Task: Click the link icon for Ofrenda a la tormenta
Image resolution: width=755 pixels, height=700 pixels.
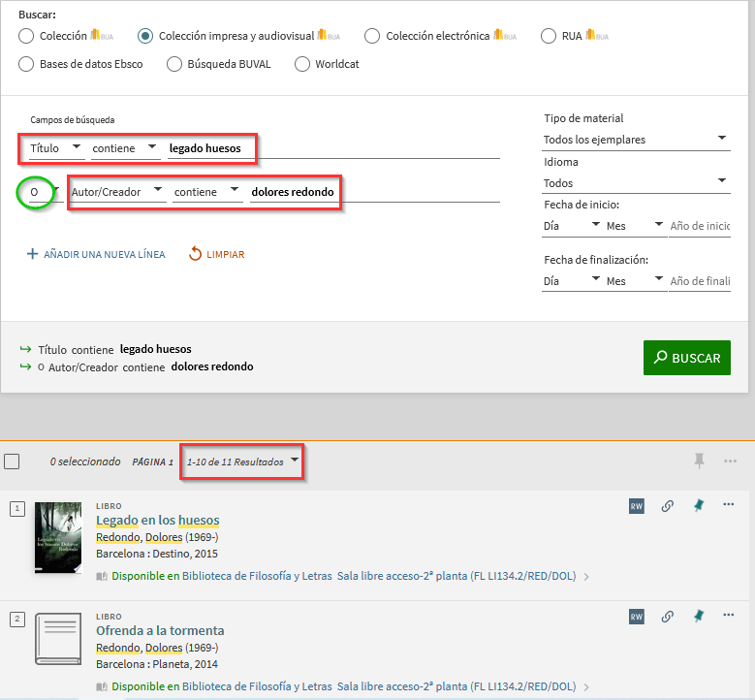Action: pyautogui.click(x=667, y=616)
